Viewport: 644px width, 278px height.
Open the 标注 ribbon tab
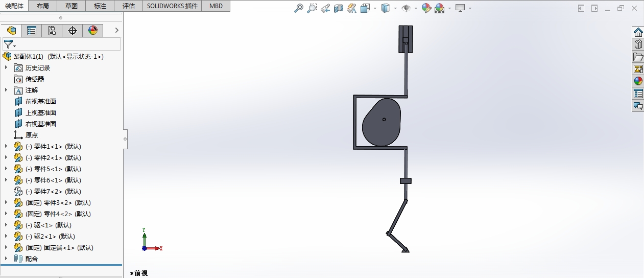[101, 6]
